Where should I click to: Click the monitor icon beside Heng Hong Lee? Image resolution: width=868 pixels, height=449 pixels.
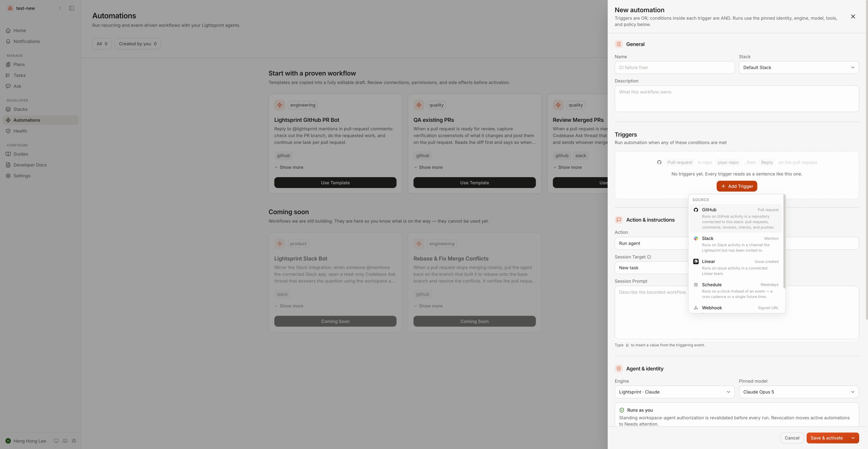(56, 441)
